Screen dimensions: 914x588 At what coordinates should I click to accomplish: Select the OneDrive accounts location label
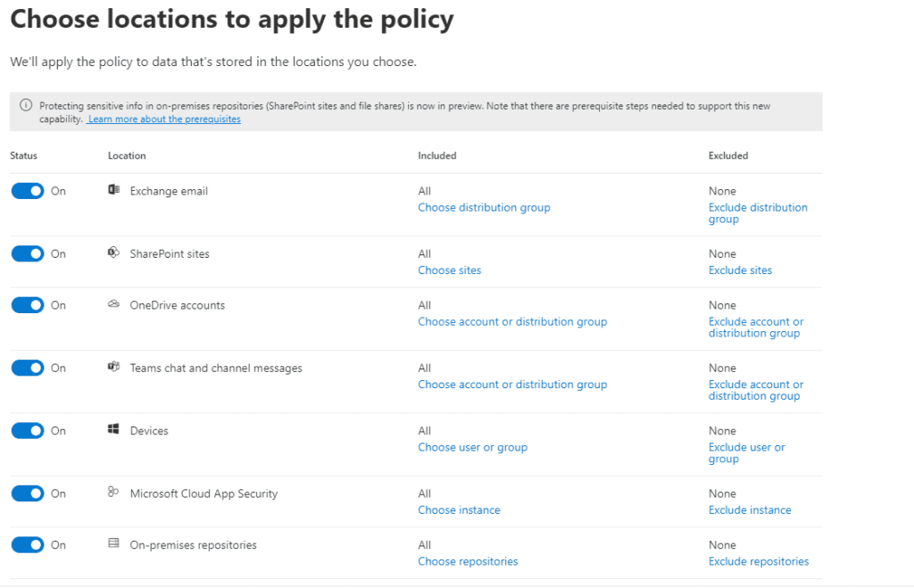[x=178, y=305]
